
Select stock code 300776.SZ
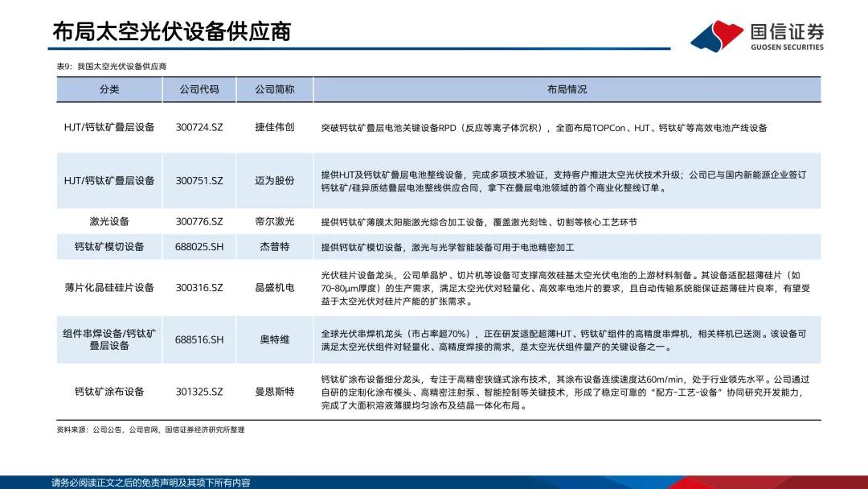click(199, 221)
